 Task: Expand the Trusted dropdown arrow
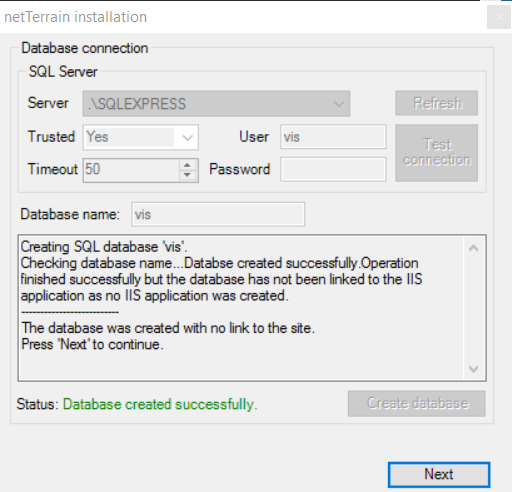pos(188,137)
